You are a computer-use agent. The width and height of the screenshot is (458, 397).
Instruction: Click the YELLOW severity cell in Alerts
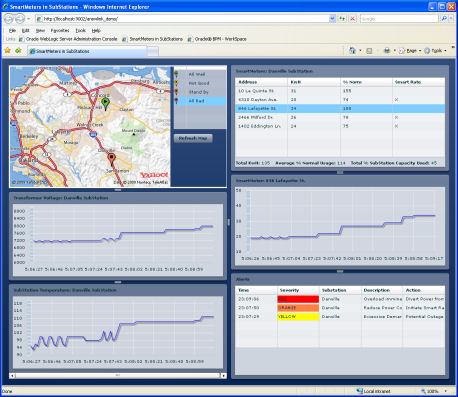(298, 316)
